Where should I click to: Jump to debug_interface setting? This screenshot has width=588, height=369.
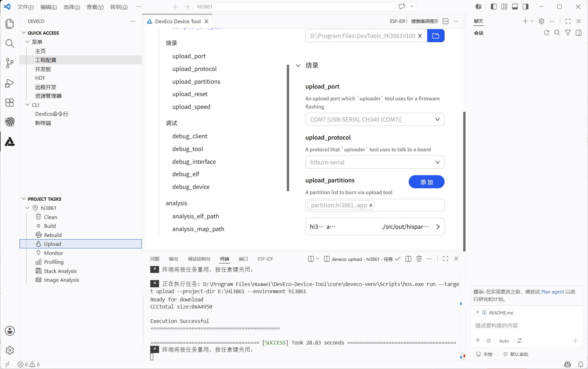pos(194,162)
